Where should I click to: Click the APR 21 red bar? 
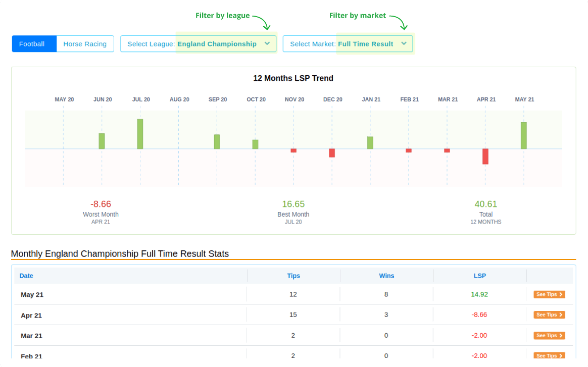tap(485, 156)
